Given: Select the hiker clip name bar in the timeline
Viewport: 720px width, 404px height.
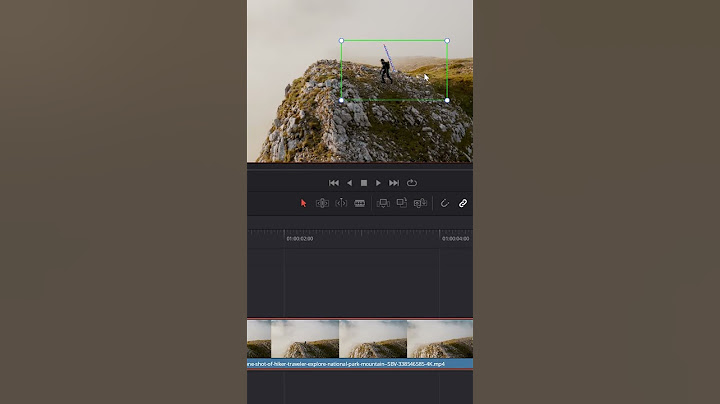Looking at the screenshot, I should (360, 364).
